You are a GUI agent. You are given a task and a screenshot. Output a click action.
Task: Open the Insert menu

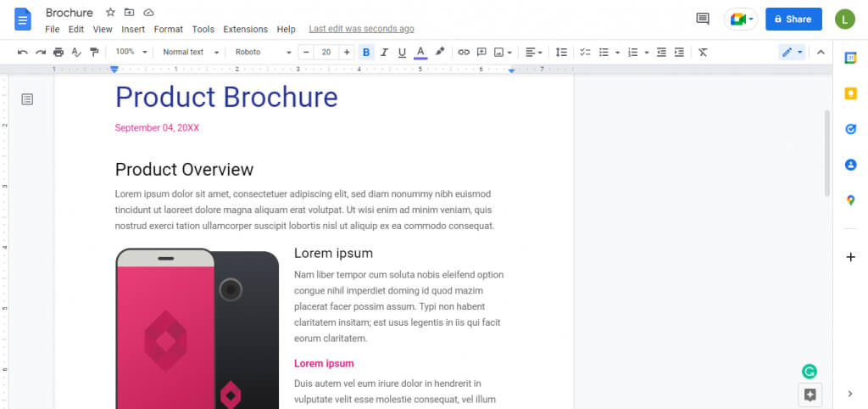(133, 29)
